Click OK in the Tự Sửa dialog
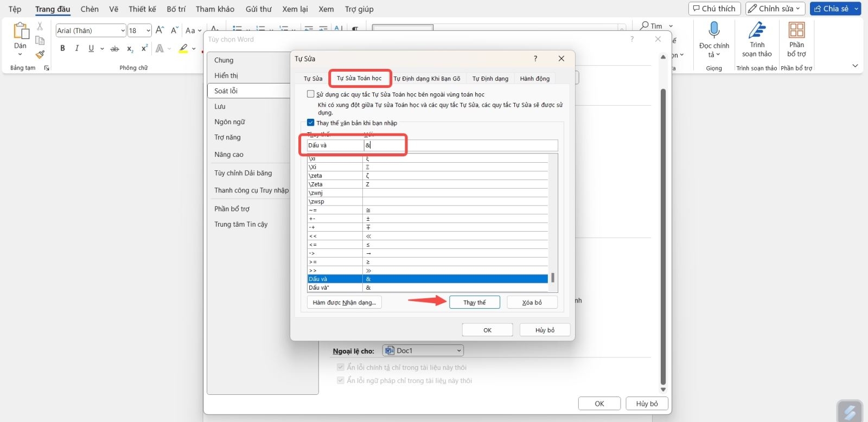The height and width of the screenshot is (422, 868). tap(487, 330)
